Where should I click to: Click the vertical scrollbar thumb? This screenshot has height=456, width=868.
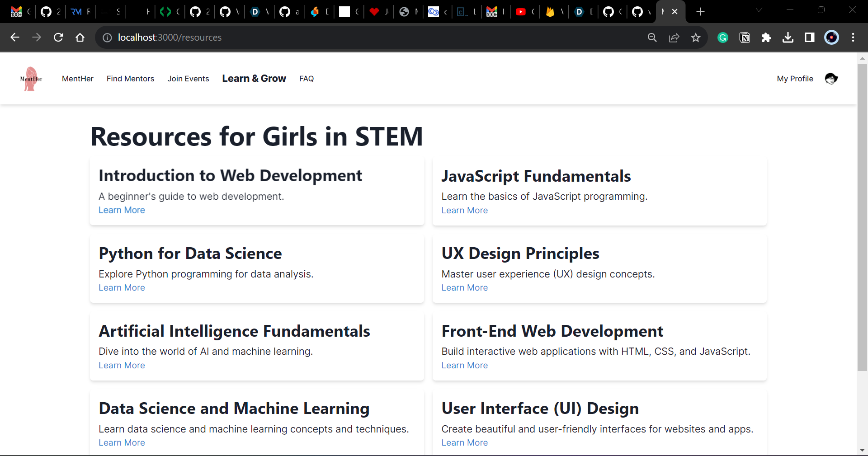pos(862,217)
